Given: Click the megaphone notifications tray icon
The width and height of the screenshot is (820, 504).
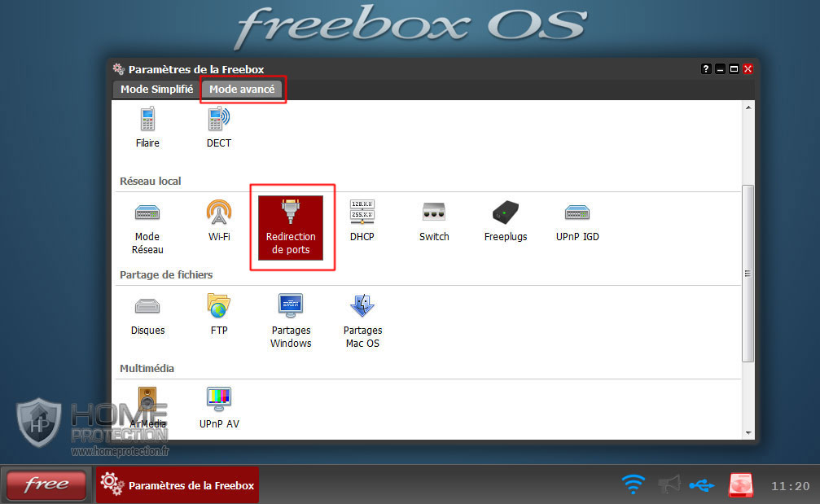Looking at the screenshot, I should coord(669,484).
